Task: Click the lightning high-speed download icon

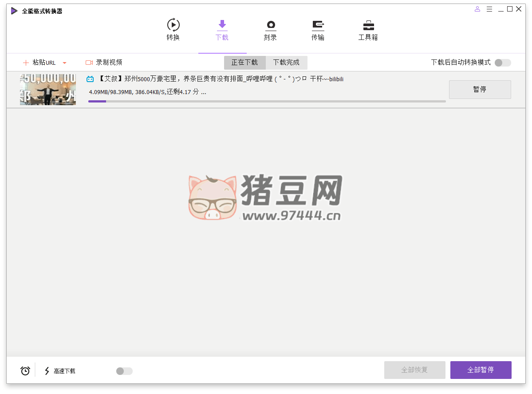Action: tap(47, 370)
